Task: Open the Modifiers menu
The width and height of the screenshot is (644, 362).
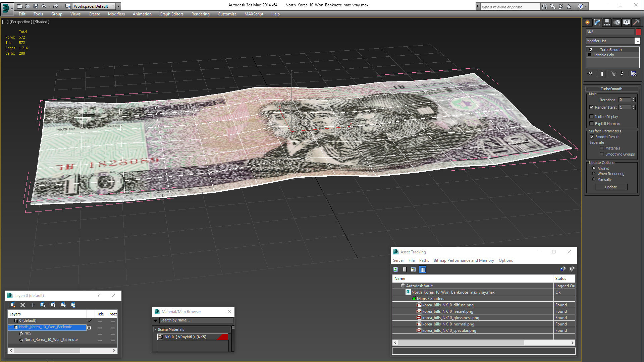Action: [116, 14]
